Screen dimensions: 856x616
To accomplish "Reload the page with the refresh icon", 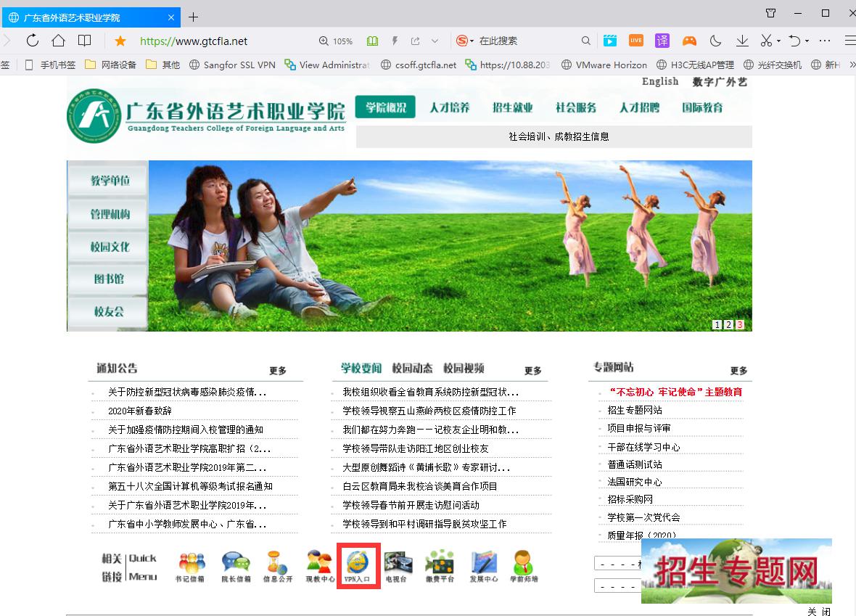I will [33, 41].
